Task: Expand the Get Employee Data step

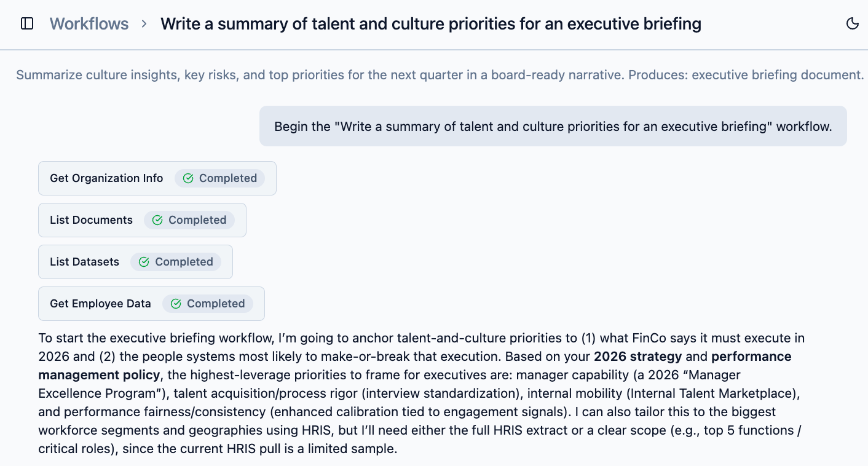Action: click(100, 304)
